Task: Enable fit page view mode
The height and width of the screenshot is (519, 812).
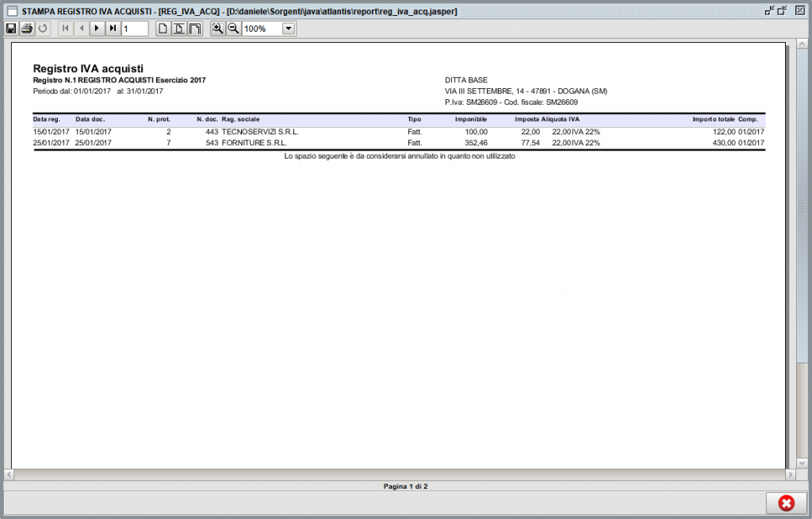Action: point(178,28)
